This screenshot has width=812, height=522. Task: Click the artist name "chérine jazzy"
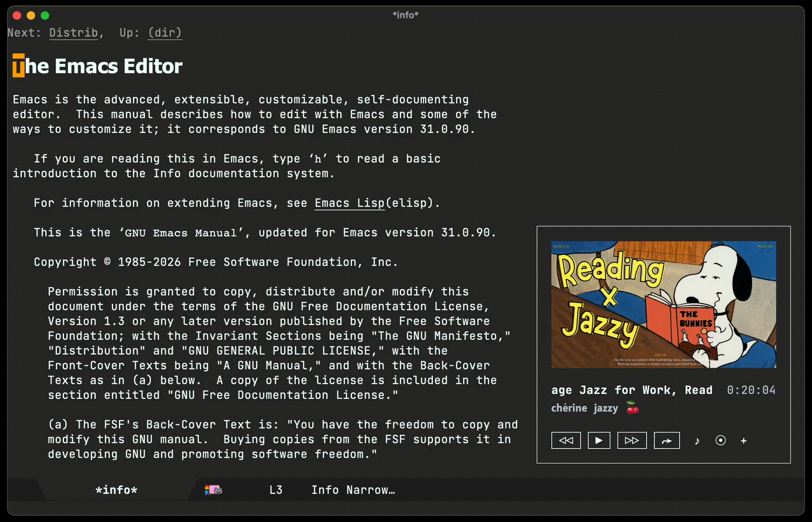pos(584,408)
